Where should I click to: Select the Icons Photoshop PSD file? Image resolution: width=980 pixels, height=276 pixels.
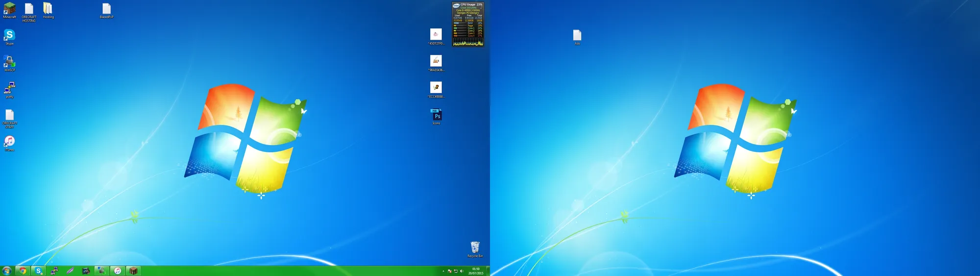click(x=436, y=117)
